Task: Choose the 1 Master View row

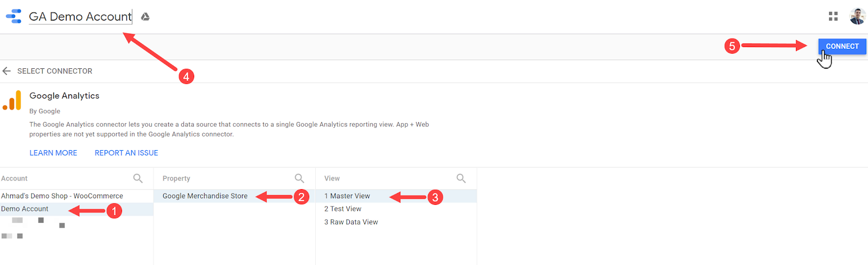Action: click(x=396, y=196)
